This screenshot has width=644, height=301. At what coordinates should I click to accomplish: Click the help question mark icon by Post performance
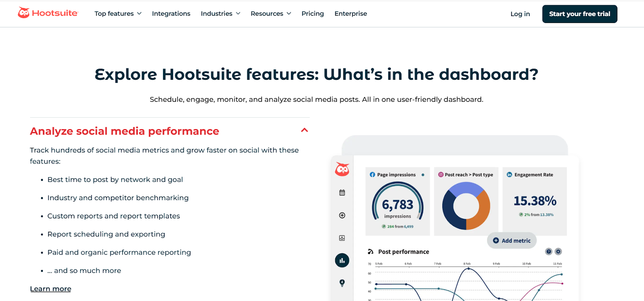coord(549,251)
